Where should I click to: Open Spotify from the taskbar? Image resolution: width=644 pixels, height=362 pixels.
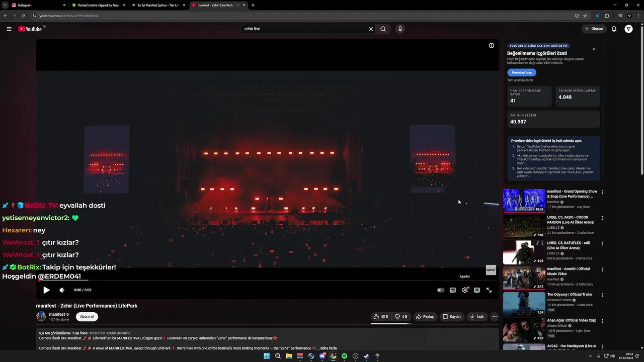344,356
